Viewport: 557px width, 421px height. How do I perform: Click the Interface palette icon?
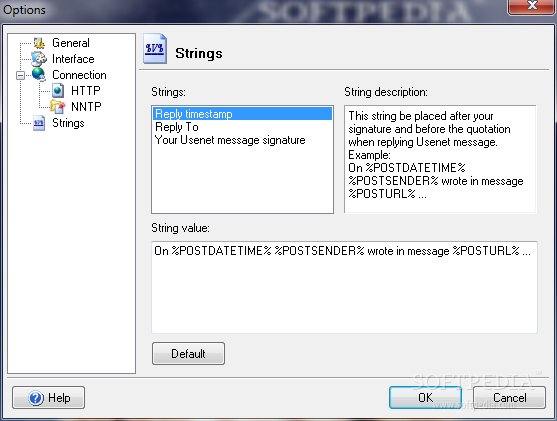[x=39, y=59]
